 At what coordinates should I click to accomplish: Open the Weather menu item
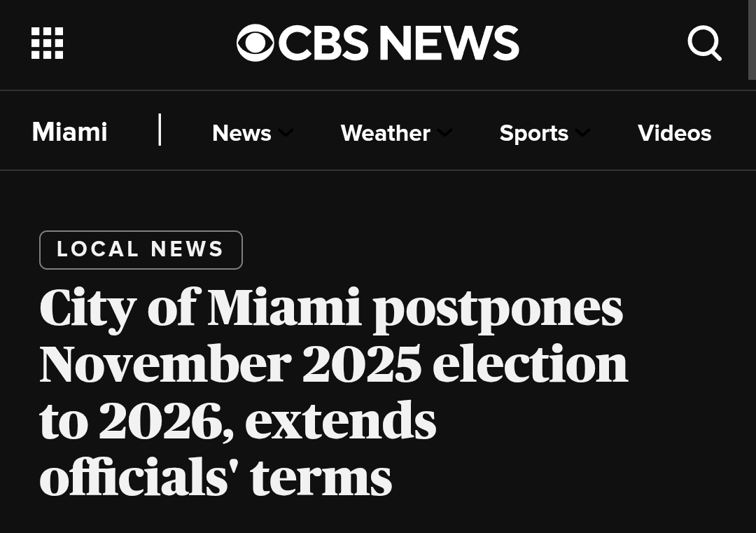coord(385,133)
